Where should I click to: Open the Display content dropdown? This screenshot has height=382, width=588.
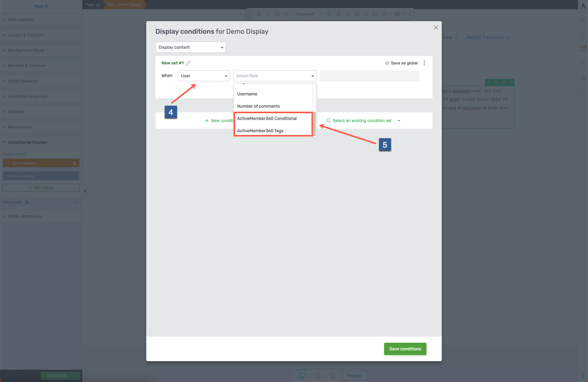(x=190, y=47)
